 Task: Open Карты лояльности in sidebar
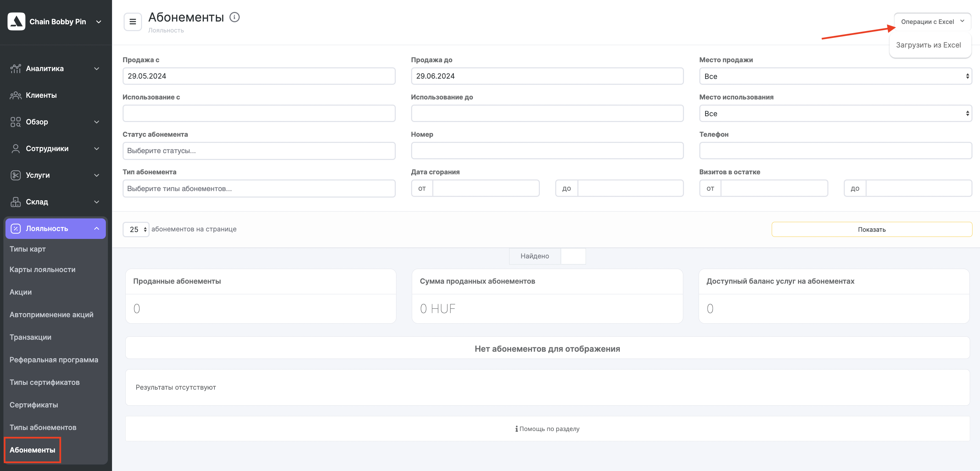42,270
